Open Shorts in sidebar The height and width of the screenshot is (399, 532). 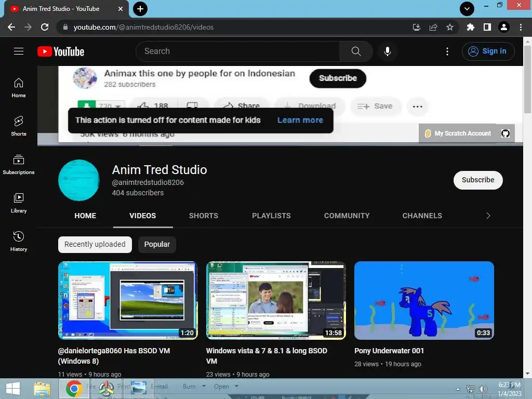(x=19, y=126)
